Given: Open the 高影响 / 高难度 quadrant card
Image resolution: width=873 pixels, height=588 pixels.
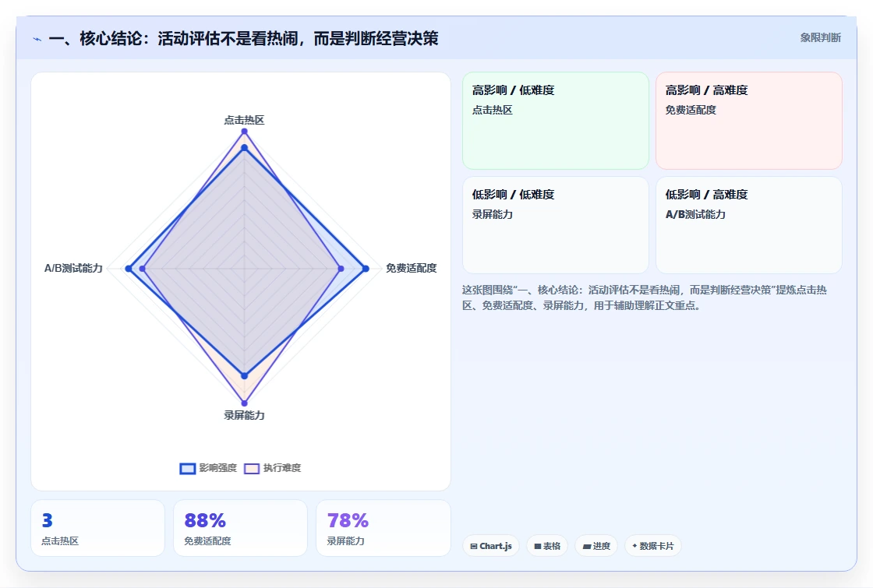Looking at the screenshot, I should (x=749, y=121).
